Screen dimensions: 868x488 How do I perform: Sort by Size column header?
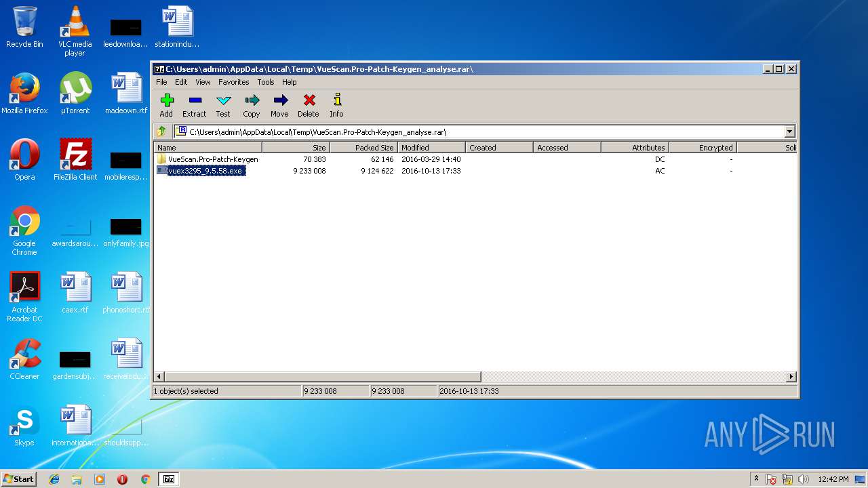click(296, 147)
